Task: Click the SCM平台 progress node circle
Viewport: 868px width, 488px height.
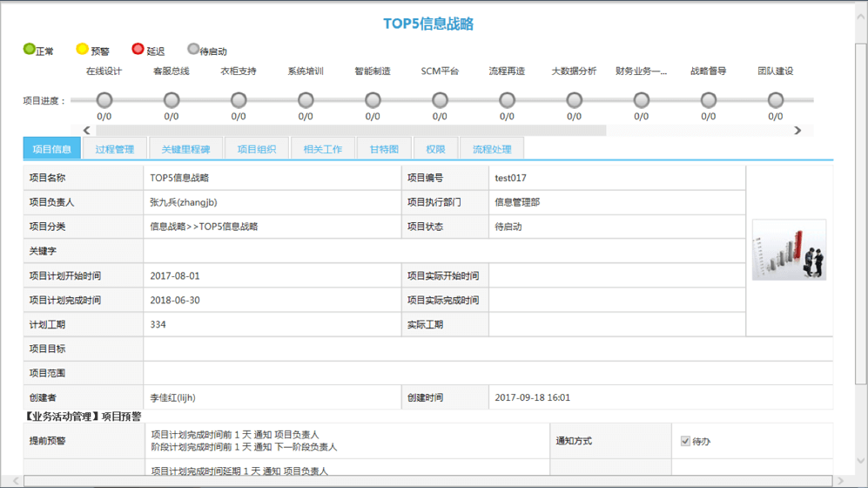Action: 440,100
